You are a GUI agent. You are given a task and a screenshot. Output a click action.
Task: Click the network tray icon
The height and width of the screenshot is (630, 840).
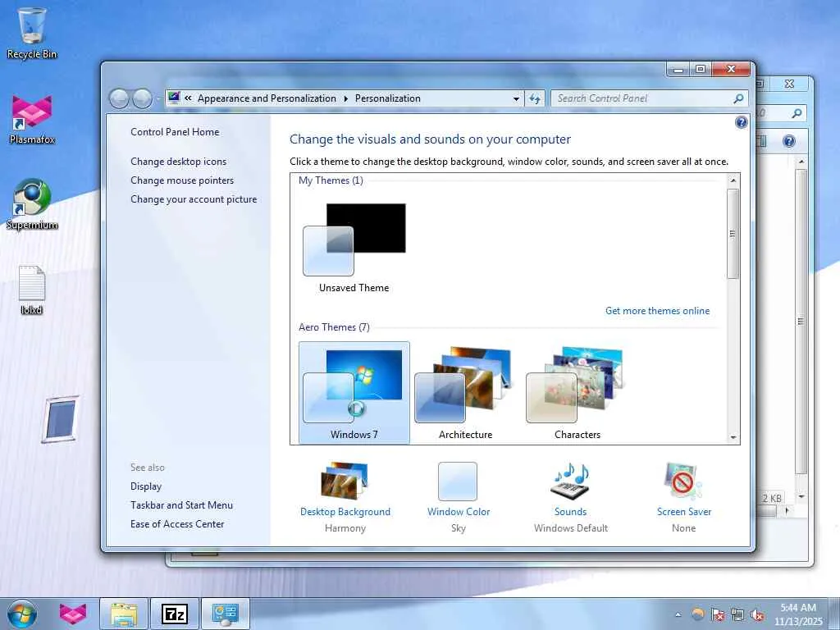[737, 615]
